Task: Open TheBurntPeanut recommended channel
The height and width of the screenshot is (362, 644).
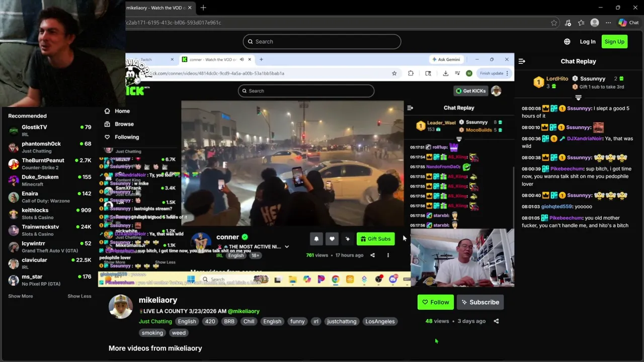Action: [x=50, y=163]
